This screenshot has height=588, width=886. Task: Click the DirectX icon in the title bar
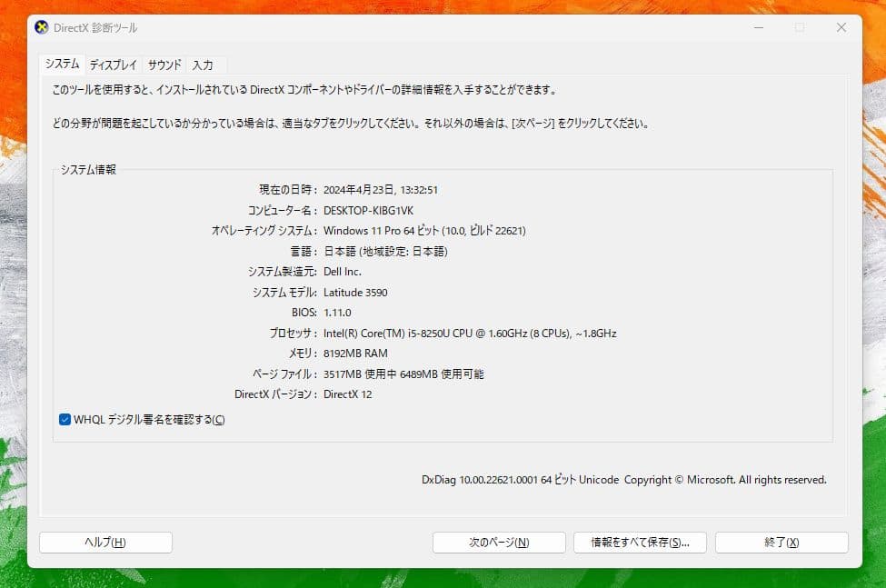click(x=42, y=27)
